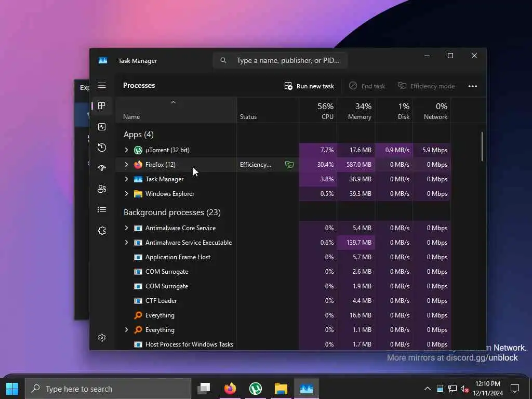Click Antimalware Service Executable memory 139.7 MB
Screen dimensions: 532x399
(x=358, y=243)
